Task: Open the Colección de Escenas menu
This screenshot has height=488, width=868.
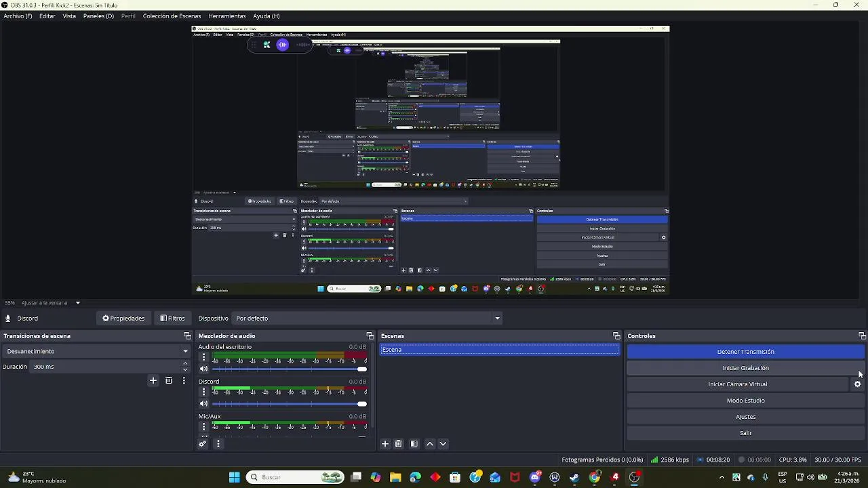Action: [172, 16]
